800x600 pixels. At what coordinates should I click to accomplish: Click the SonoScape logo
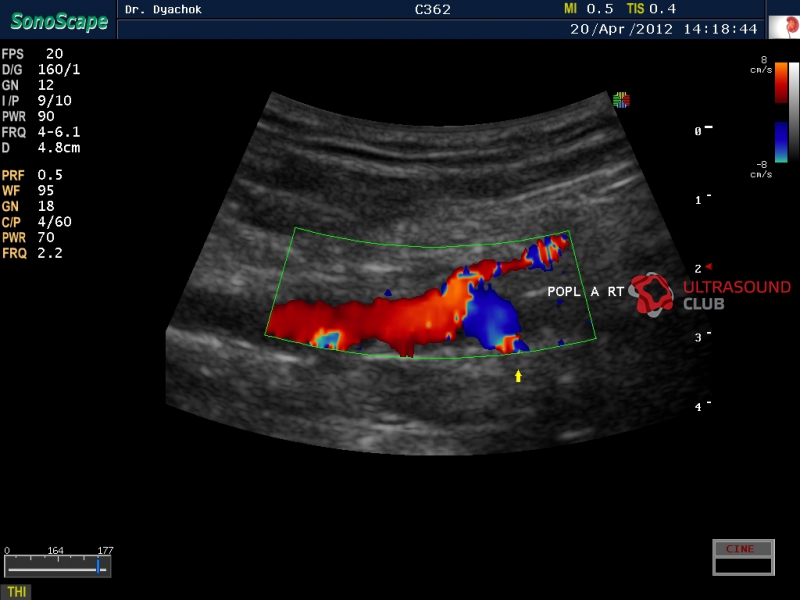click(59, 22)
